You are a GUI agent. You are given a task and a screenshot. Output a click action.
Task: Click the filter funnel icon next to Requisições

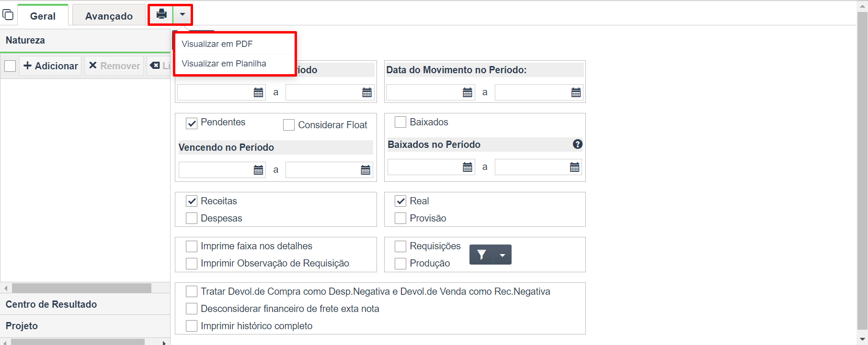coord(481,255)
